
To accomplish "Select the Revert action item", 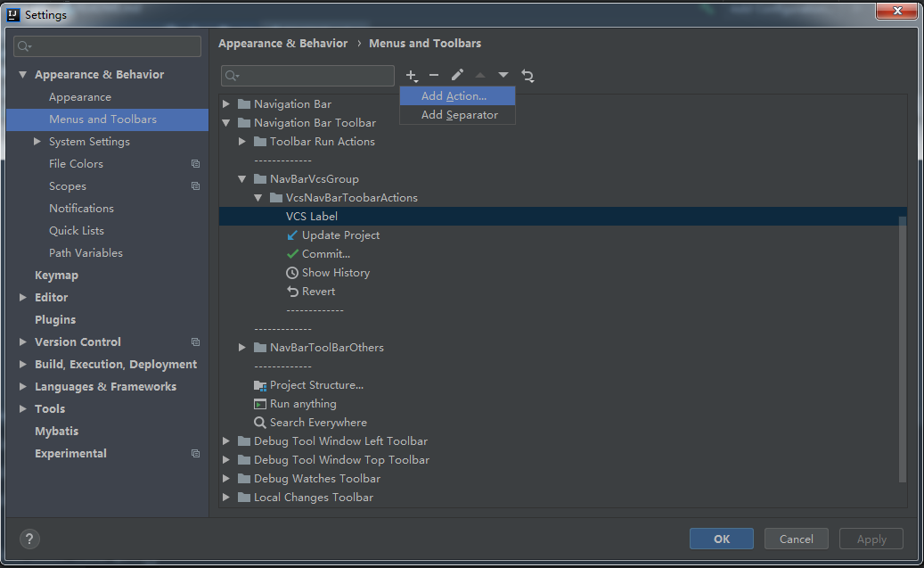I will [318, 292].
